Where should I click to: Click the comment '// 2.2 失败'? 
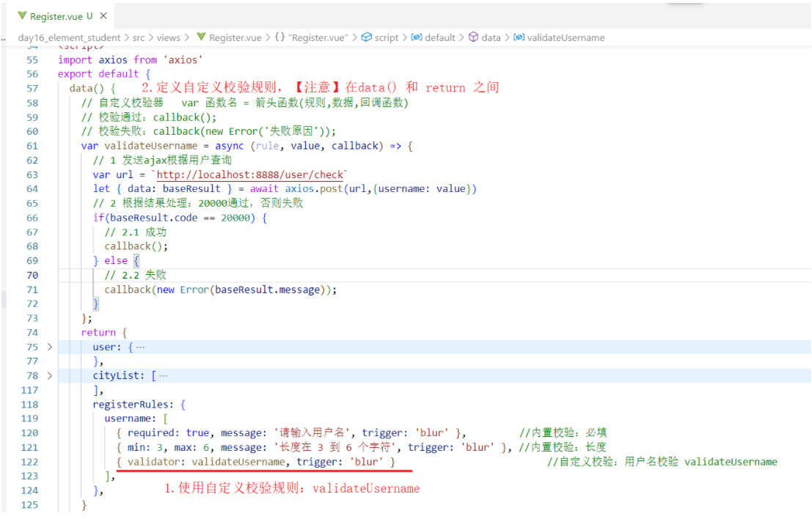135,276
